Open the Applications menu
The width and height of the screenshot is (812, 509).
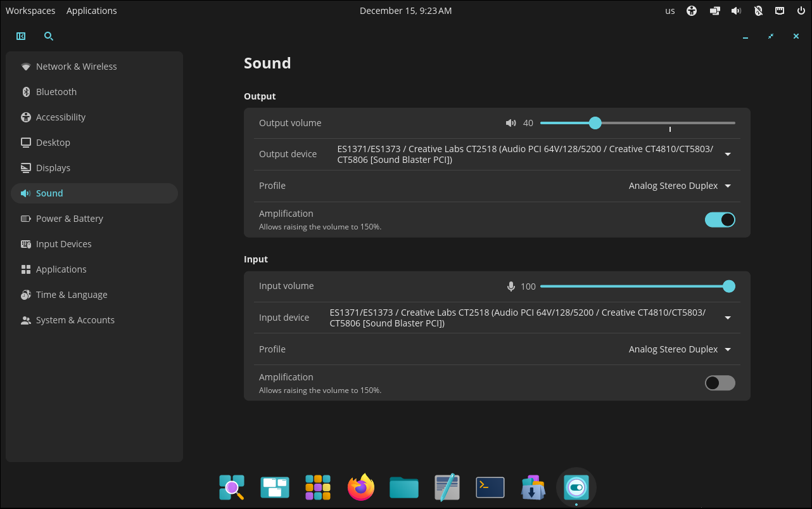(x=91, y=10)
